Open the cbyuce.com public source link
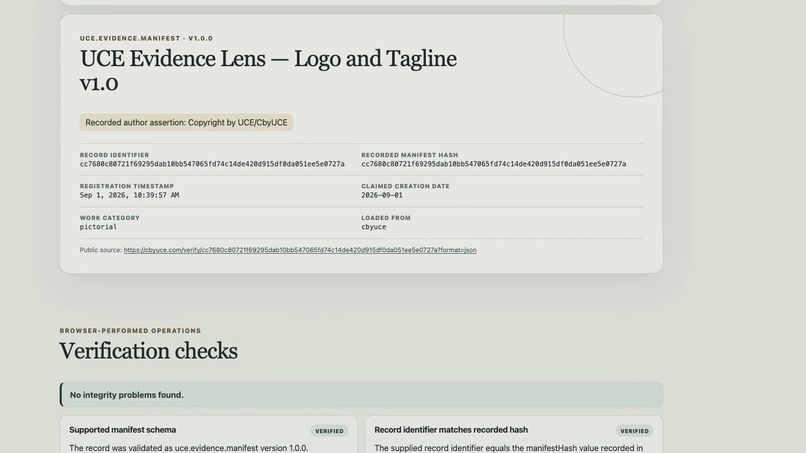This screenshot has width=806, height=453. (300, 250)
